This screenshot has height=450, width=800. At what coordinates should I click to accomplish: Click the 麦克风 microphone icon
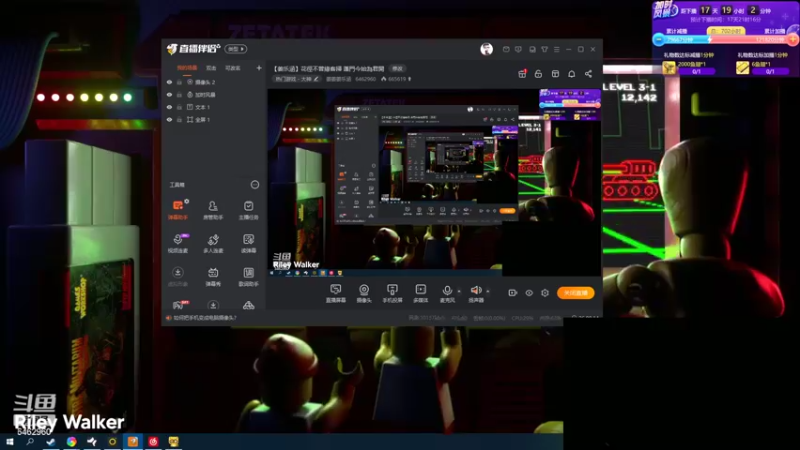pos(447,290)
